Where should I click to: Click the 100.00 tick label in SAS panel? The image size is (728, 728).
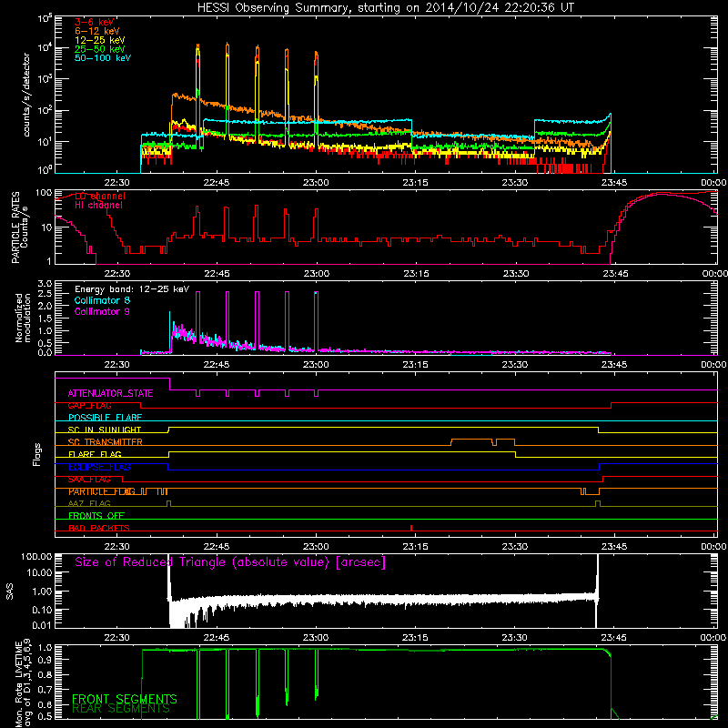35,557
